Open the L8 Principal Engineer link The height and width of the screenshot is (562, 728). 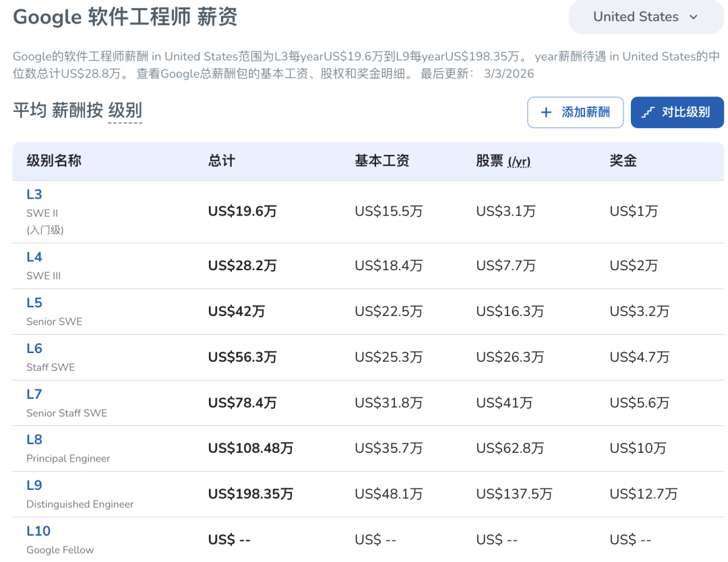34,439
